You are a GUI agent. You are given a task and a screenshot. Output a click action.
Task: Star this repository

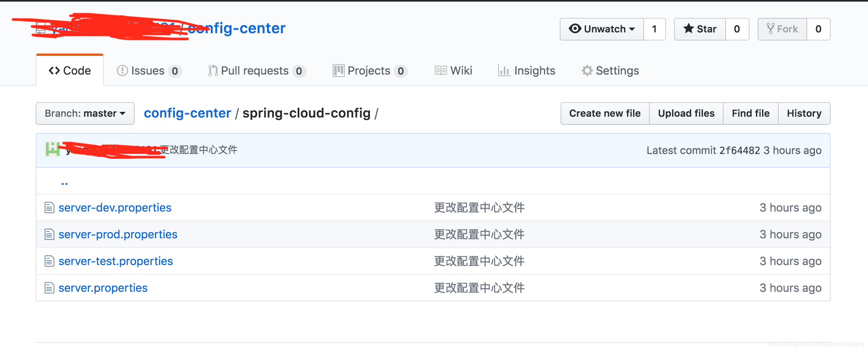tap(700, 29)
